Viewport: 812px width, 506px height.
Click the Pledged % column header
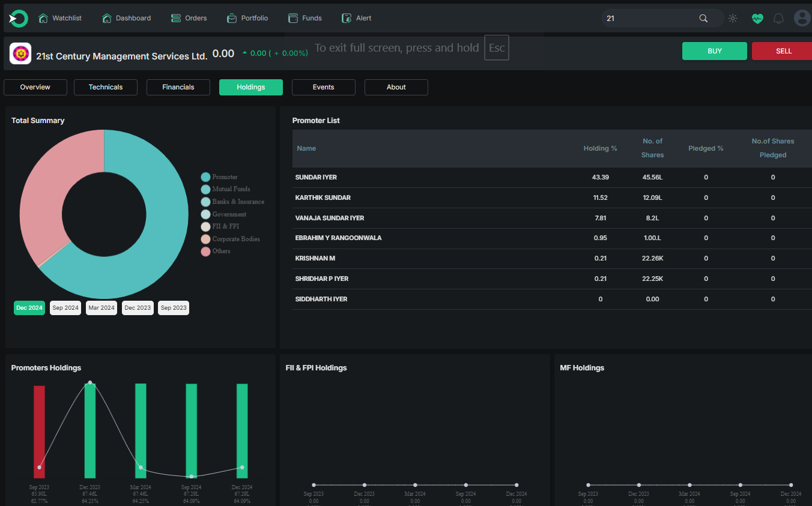706,148
